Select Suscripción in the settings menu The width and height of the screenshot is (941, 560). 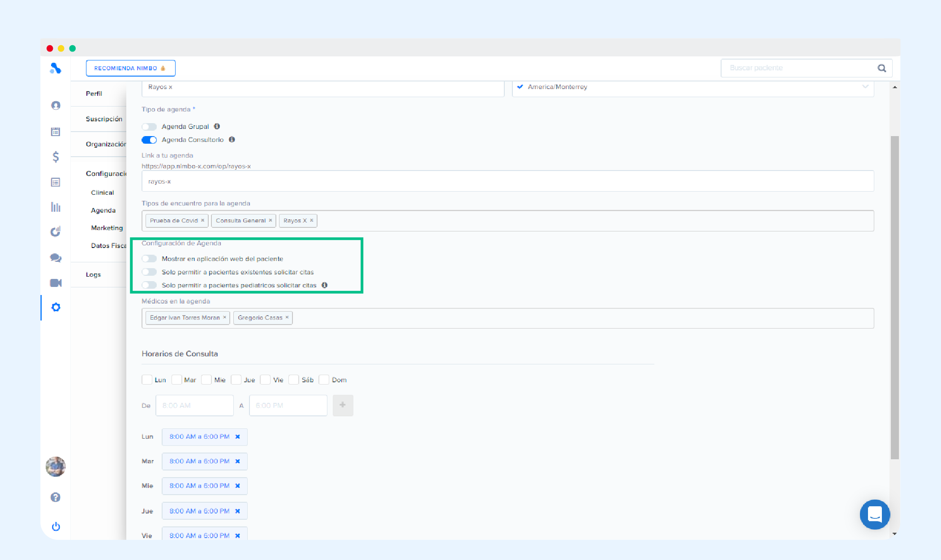pyautogui.click(x=104, y=119)
